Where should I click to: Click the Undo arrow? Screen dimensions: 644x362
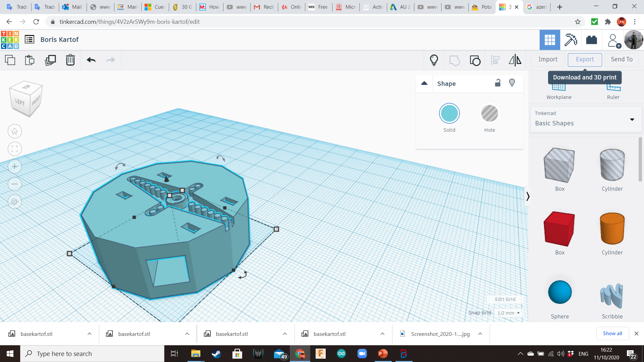pyautogui.click(x=91, y=60)
